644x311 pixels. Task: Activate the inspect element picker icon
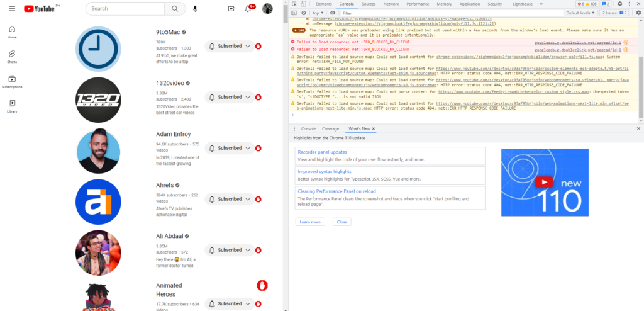pos(294,4)
